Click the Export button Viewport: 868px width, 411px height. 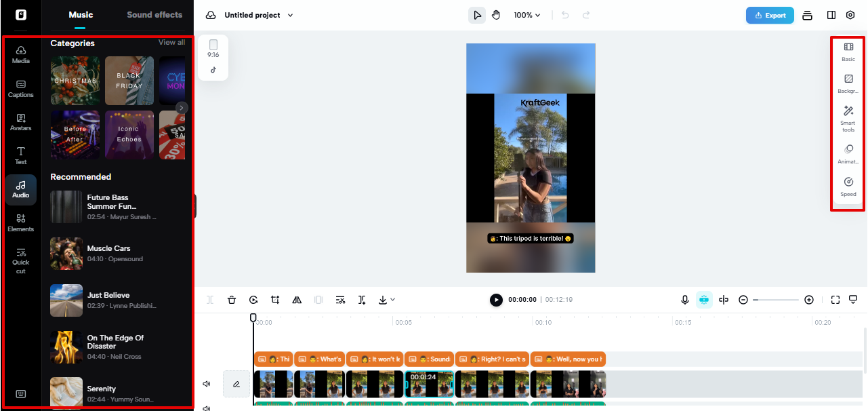pos(769,14)
